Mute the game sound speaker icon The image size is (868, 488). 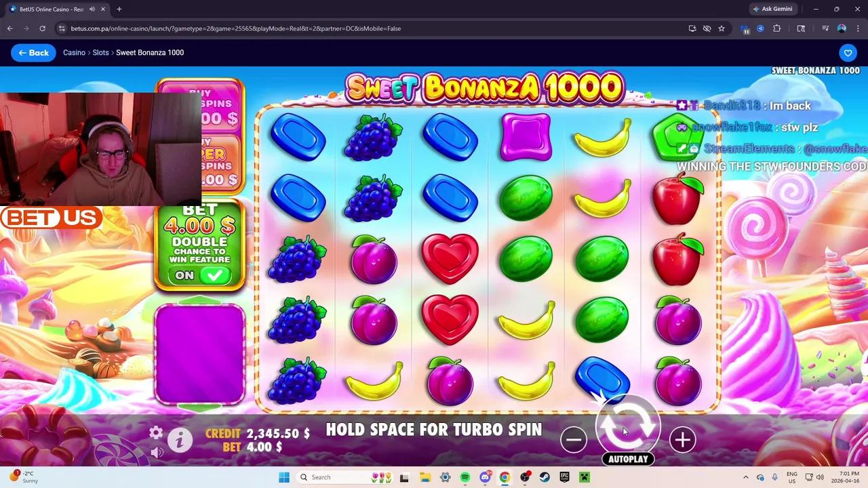[157, 452]
